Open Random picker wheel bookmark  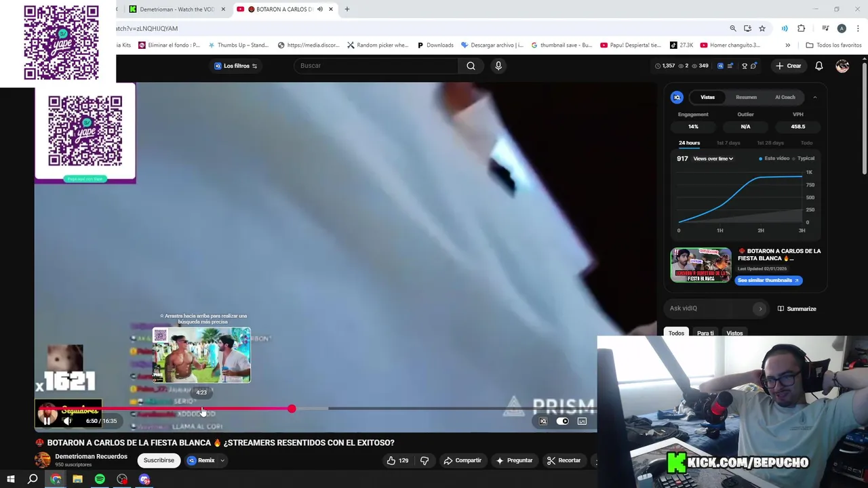coord(378,45)
